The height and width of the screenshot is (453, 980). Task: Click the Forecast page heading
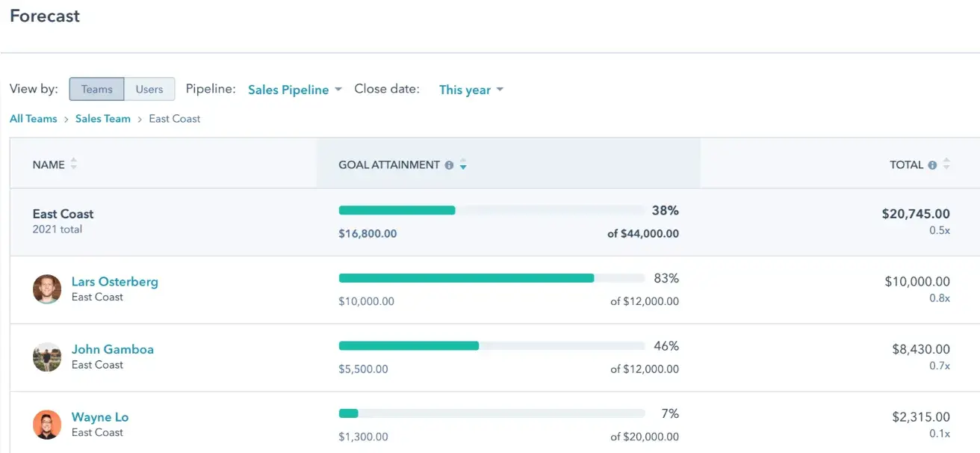[x=45, y=16]
